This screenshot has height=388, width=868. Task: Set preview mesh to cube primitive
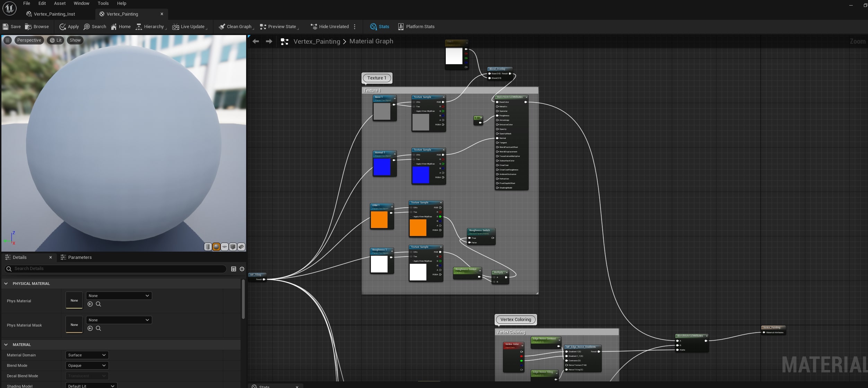pyautogui.click(x=233, y=247)
